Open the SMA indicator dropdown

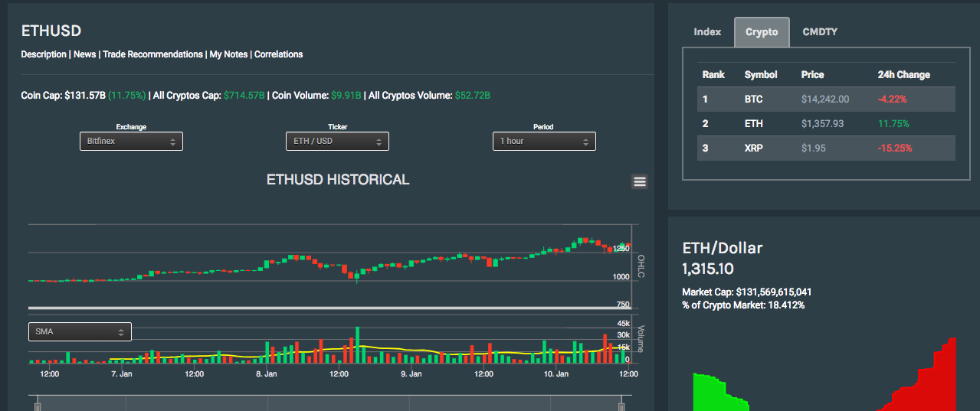pos(80,331)
